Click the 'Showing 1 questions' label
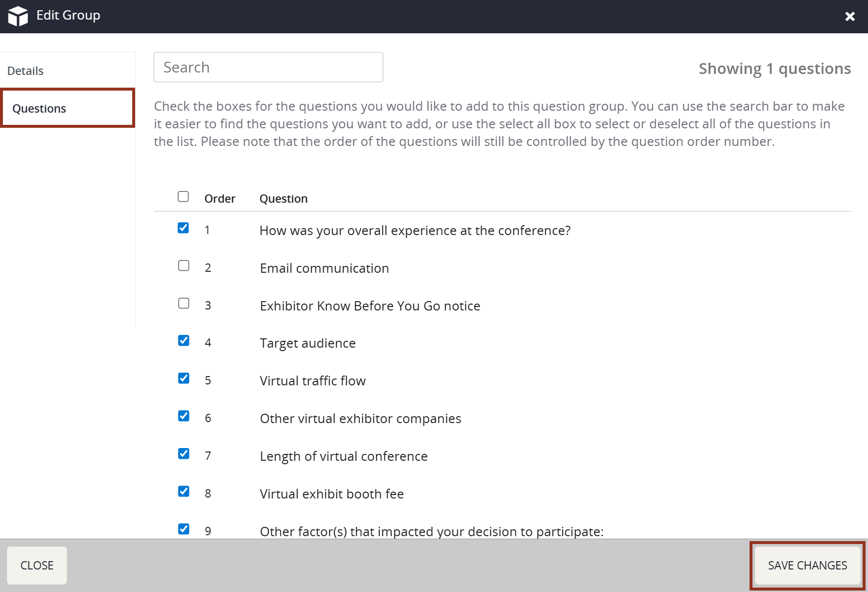Screen dimensions: 868x592 pos(774,69)
